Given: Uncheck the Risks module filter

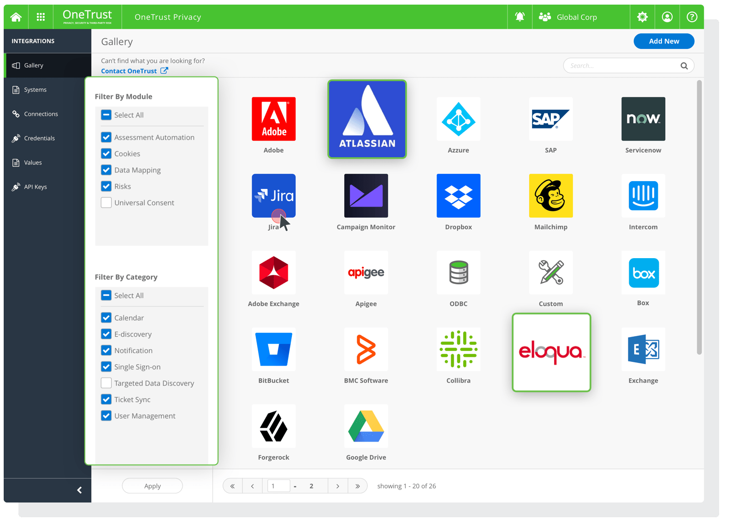Looking at the screenshot, I should tap(106, 186).
